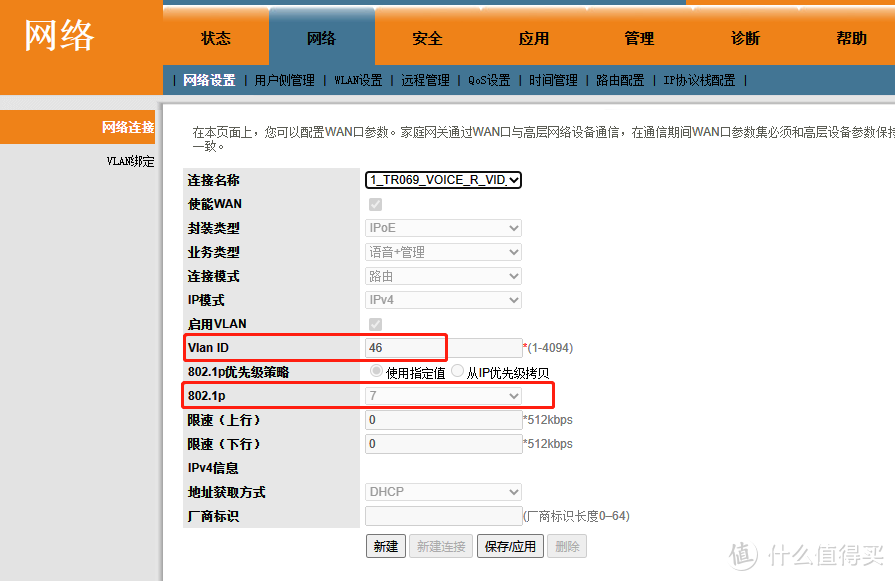Viewport: 895px width, 581px height.
Task: Open QoS设置 submenu
Action: (489, 80)
